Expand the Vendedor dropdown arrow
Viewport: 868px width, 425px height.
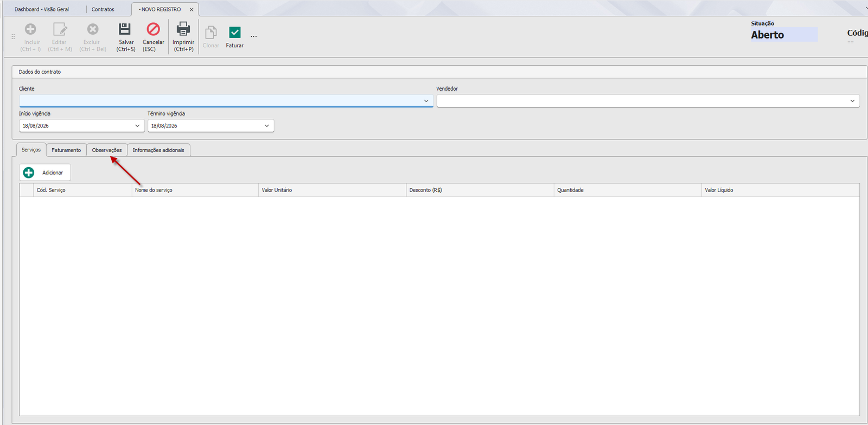coord(852,101)
